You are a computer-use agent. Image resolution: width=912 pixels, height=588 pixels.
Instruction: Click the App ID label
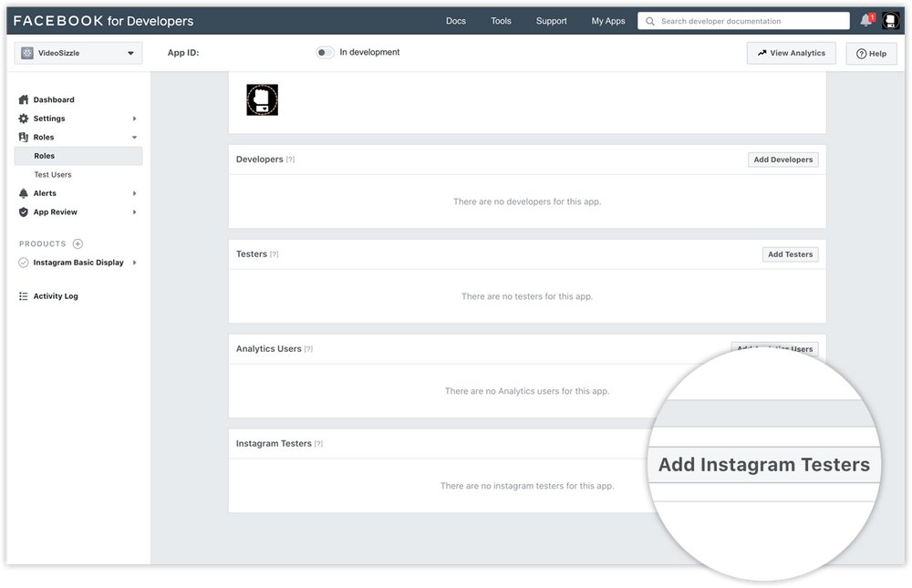click(x=183, y=53)
